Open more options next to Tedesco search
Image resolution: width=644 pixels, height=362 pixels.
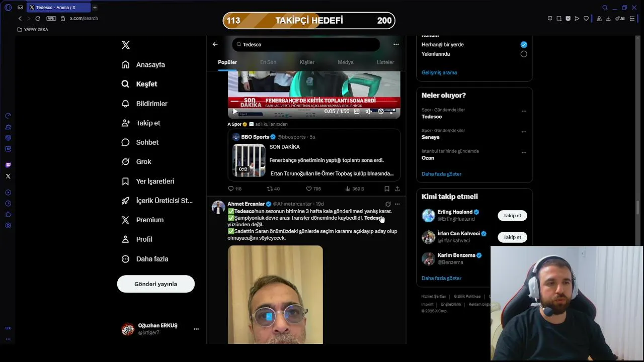tap(396, 44)
